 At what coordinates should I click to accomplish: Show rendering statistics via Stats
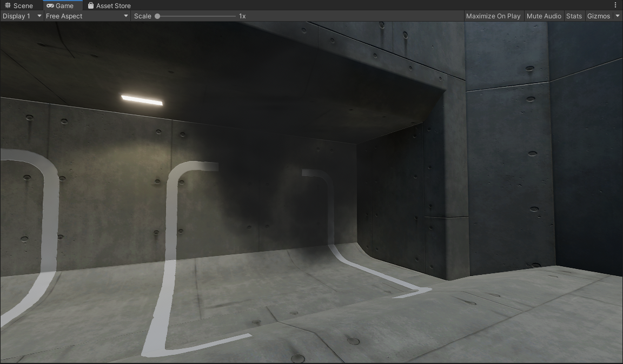point(574,16)
